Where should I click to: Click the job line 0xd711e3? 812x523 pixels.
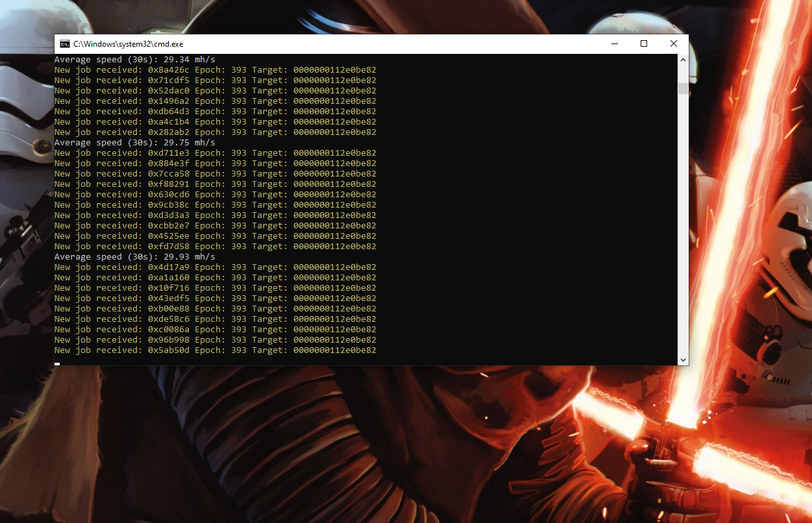point(215,153)
